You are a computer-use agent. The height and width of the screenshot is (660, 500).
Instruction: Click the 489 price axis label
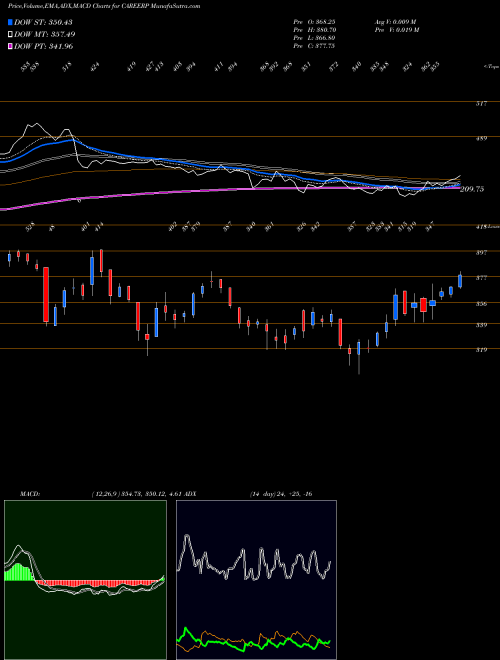481,138
